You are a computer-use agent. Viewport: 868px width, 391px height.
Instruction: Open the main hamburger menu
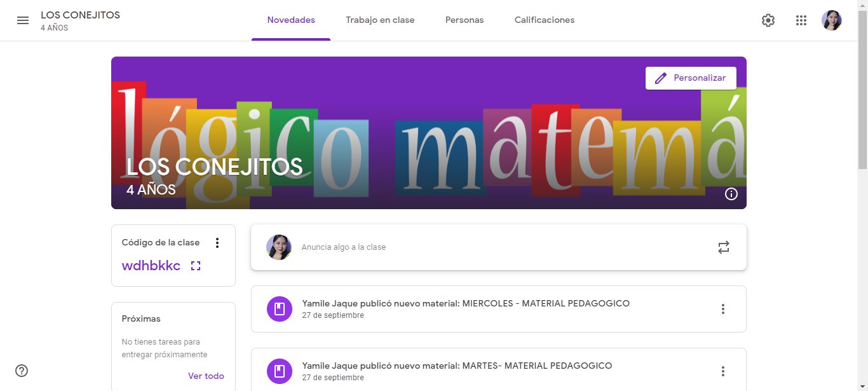click(x=23, y=20)
